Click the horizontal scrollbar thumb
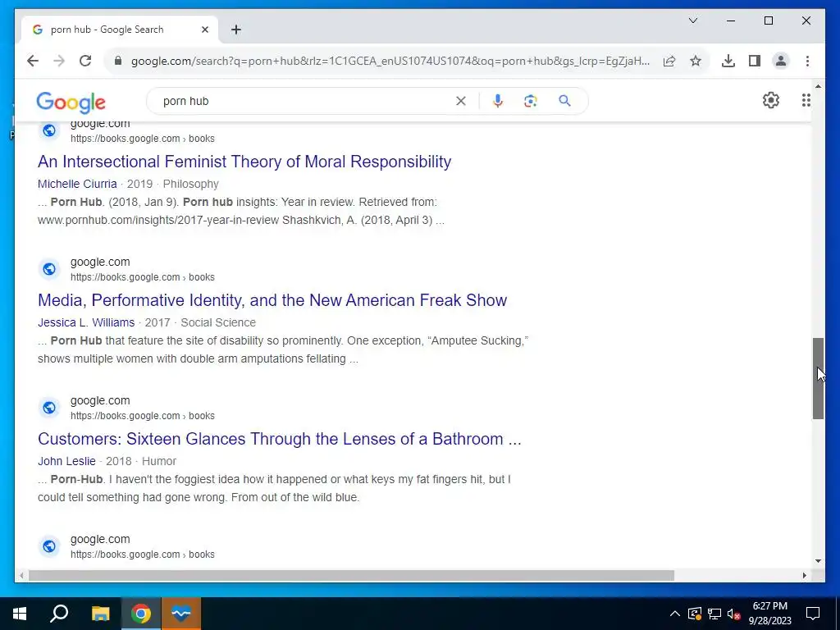This screenshot has height=630, width=840. [x=351, y=576]
